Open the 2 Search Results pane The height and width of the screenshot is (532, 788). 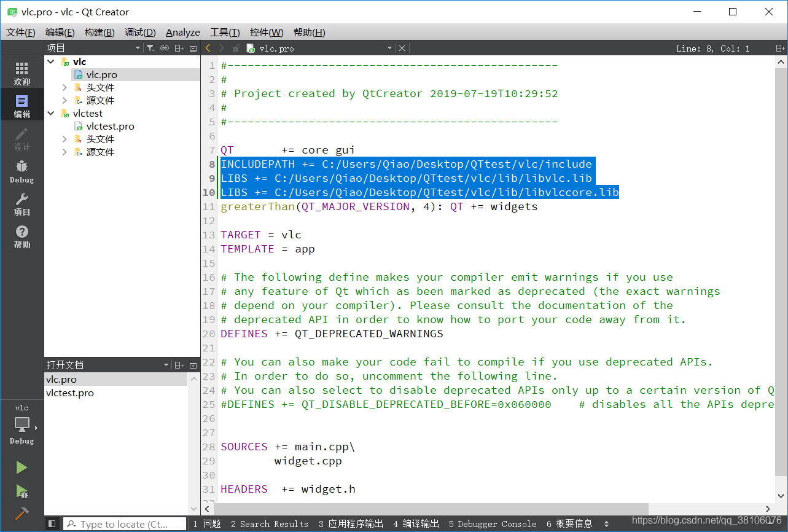(x=270, y=524)
